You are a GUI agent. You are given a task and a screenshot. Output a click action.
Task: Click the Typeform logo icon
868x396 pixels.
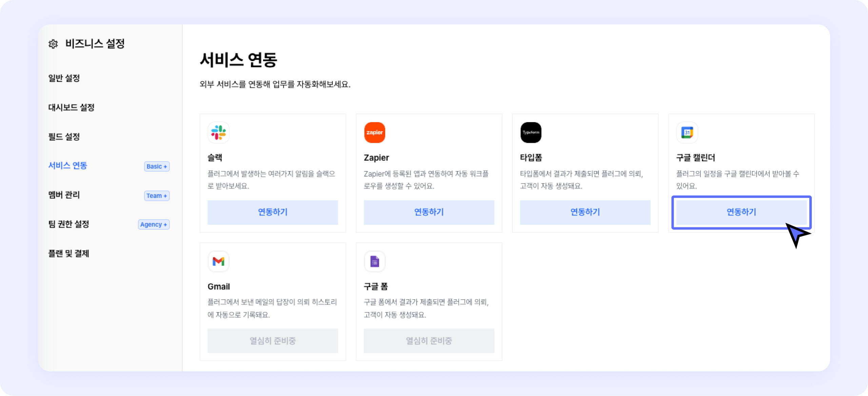[x=531, y=133]
